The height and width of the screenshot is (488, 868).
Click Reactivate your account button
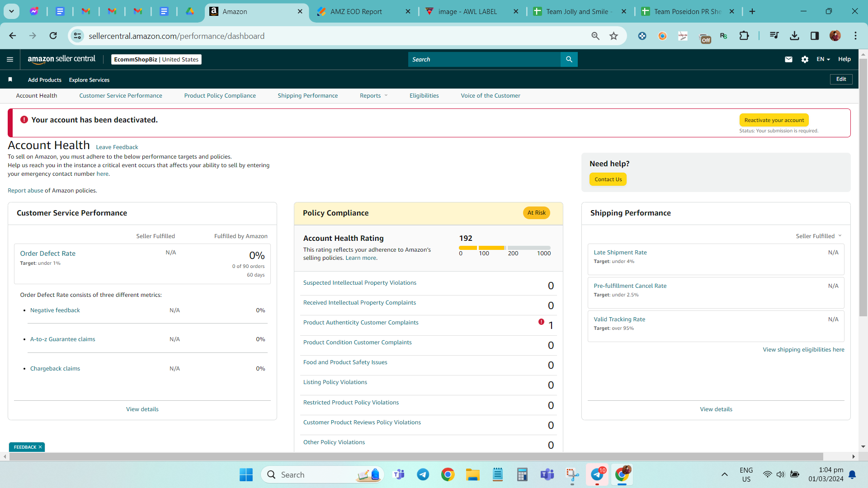click(774, 120)
